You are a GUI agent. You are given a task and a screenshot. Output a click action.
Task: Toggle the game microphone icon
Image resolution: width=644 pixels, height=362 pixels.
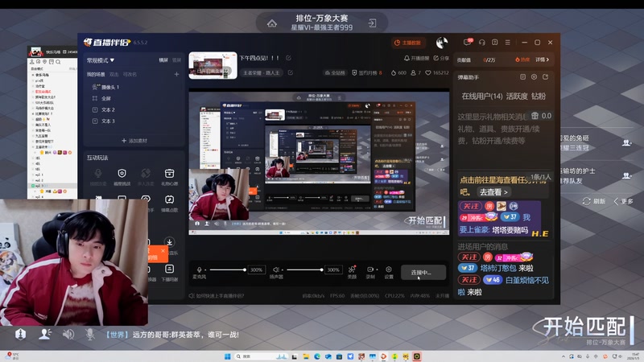[x=90, y=334]
